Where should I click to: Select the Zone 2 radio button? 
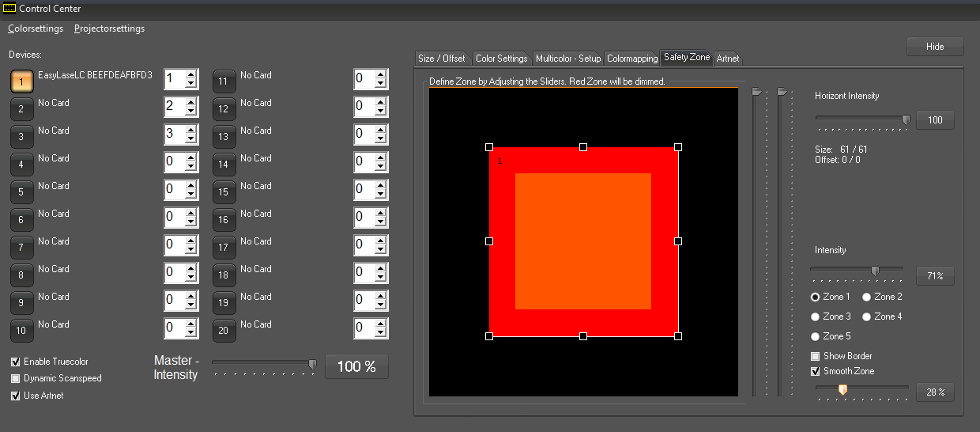point(866,297)
